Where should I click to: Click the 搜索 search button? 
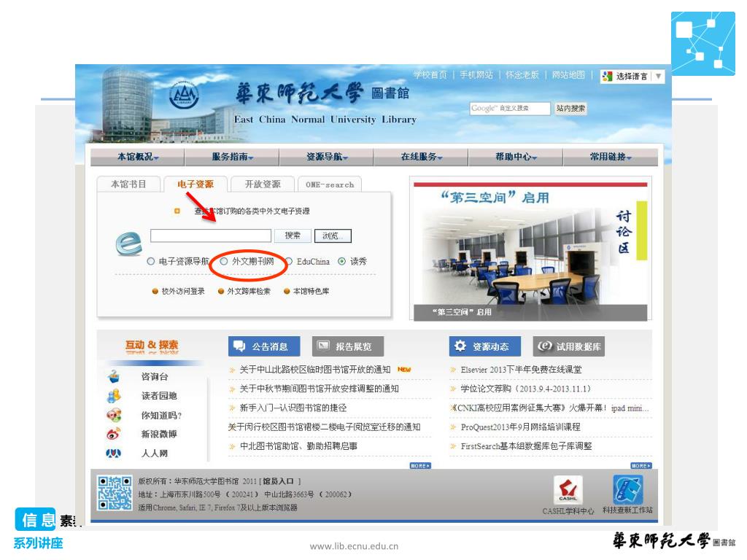point(293,236)
